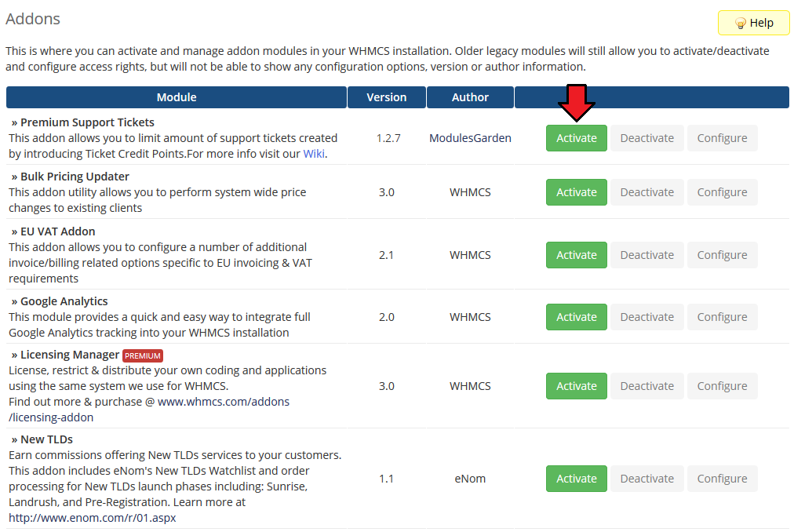Select the Bulk Pricing Updater title
Image resolution: width=794 pixels, height=532 pixels.
pyautogui.click(x=75, y=177)
